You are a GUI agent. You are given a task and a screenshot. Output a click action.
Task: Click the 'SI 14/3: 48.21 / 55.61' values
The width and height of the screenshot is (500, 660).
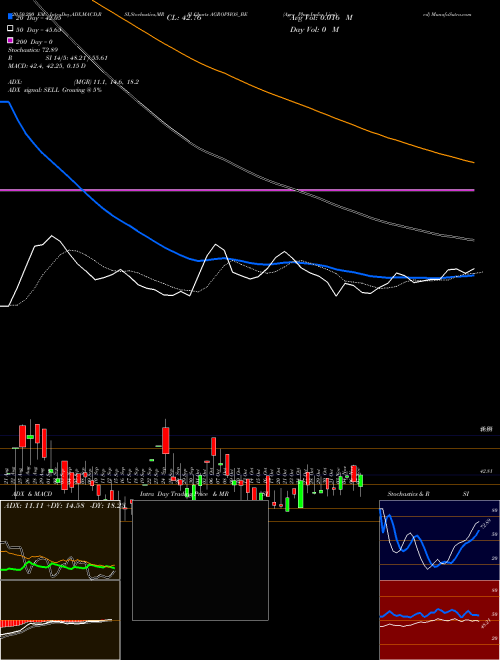[x=77, y=58]
